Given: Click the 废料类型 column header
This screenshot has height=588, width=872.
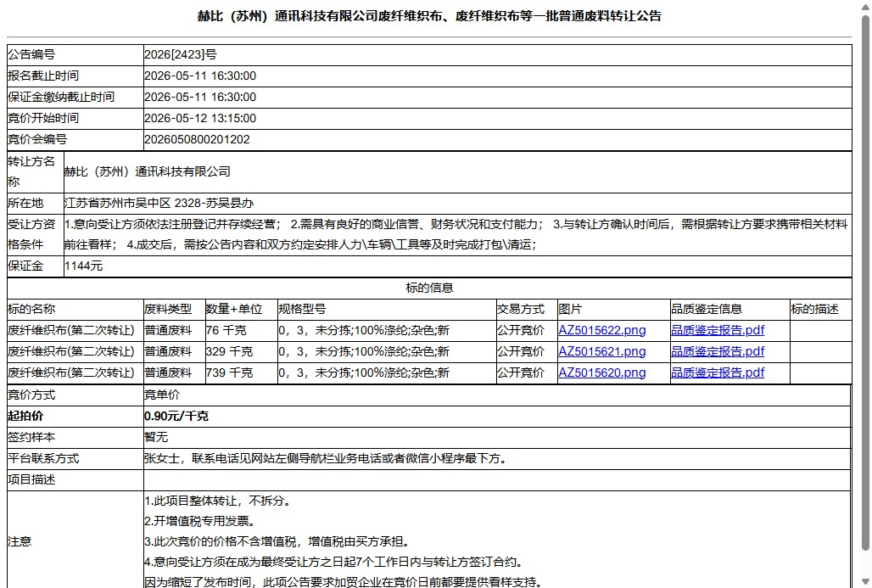Looking at the screenshot, I should [167, 310].
